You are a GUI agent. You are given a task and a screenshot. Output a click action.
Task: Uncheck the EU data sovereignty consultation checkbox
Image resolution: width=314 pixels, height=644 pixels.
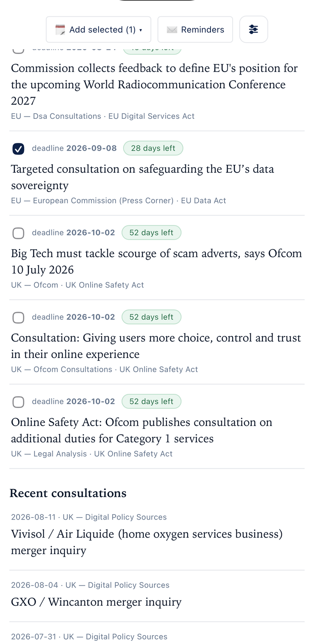pyautogui.click(x=18, y=149)
